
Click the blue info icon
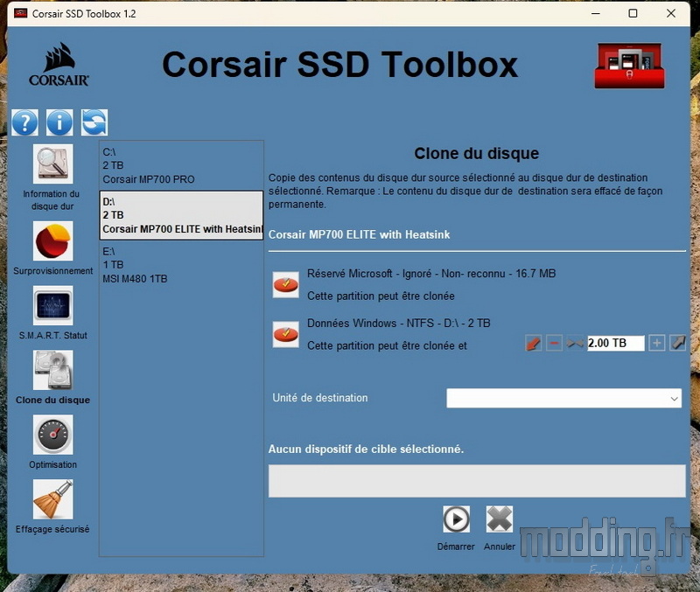(x=59, y=122)
